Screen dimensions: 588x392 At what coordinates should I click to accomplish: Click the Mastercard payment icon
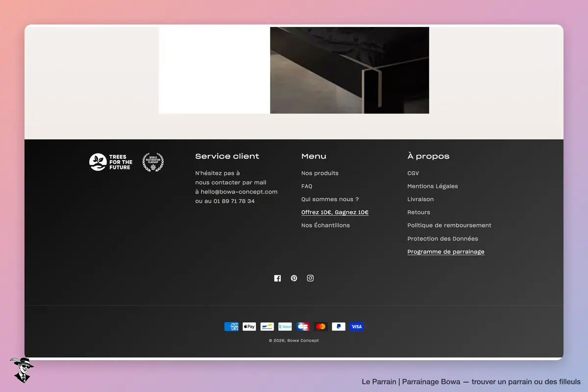(x=321, y=327)
